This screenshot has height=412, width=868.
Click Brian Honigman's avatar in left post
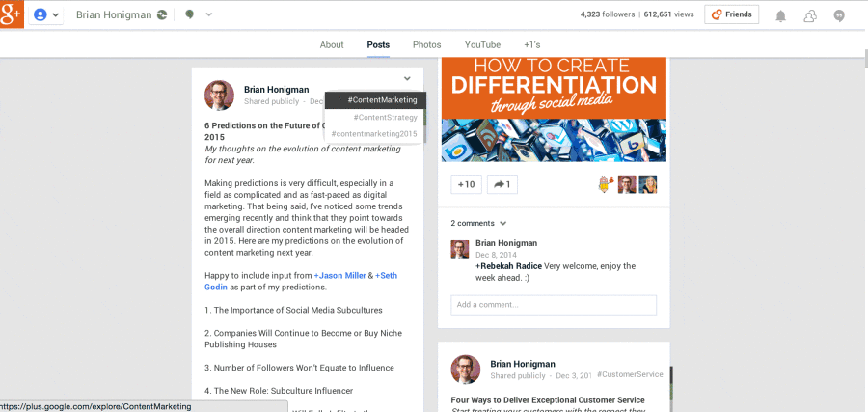click(219, 96)
